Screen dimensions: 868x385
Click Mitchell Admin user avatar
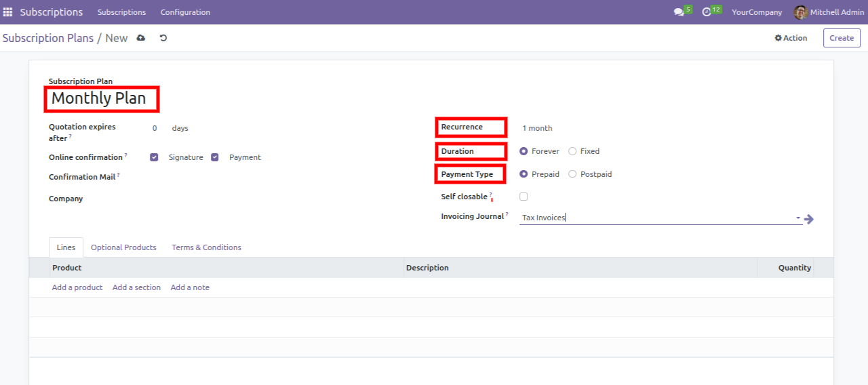point(800,12)
